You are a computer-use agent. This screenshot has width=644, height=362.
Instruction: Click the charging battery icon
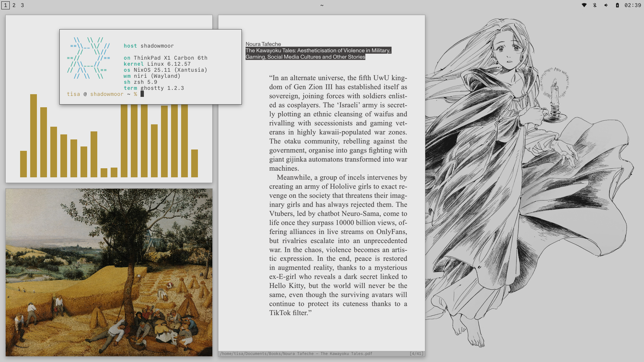617,5
